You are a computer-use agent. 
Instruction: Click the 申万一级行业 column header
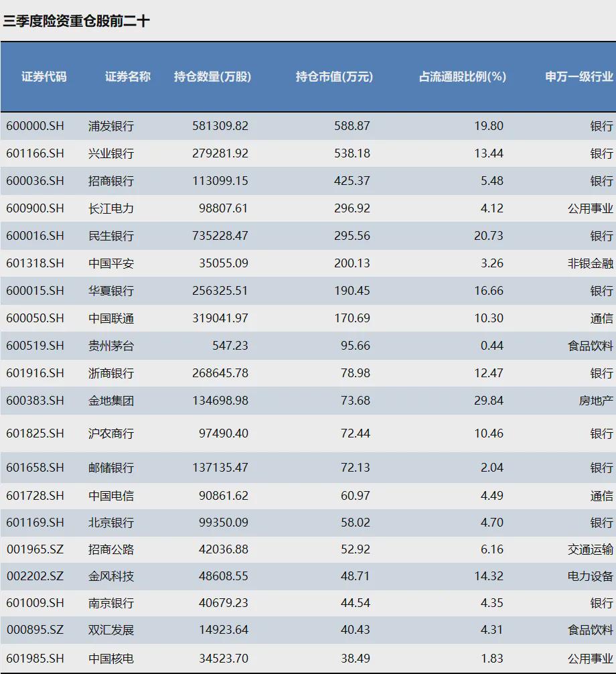[579, 76]
